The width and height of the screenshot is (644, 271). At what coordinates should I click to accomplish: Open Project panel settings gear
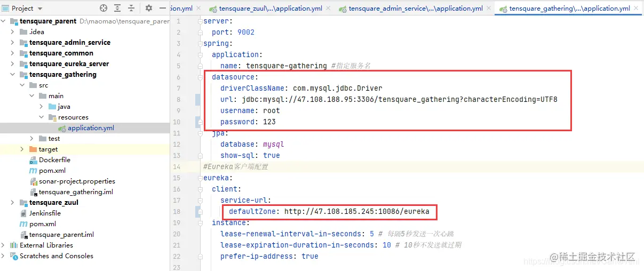click(149, 9)
